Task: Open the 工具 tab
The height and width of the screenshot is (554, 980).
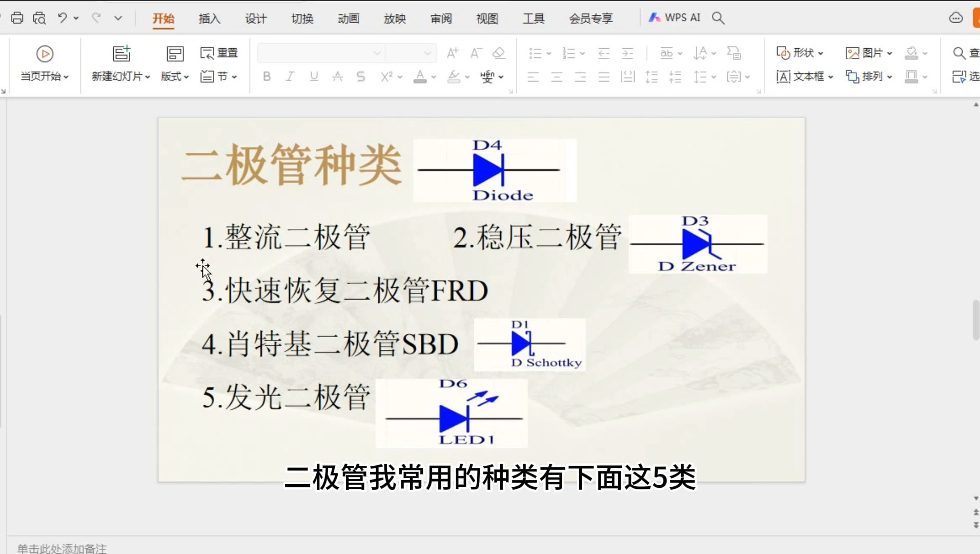Action: point(534,18)
